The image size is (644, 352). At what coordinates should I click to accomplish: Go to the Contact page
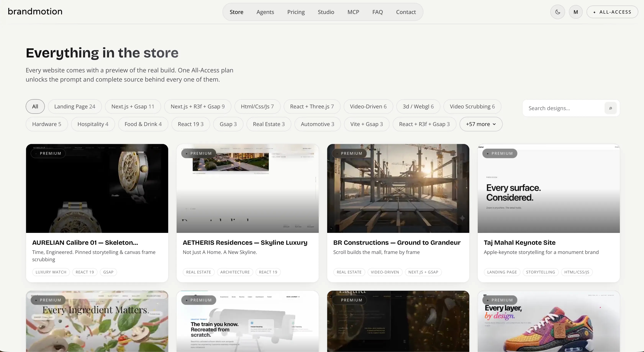[406, 12]
